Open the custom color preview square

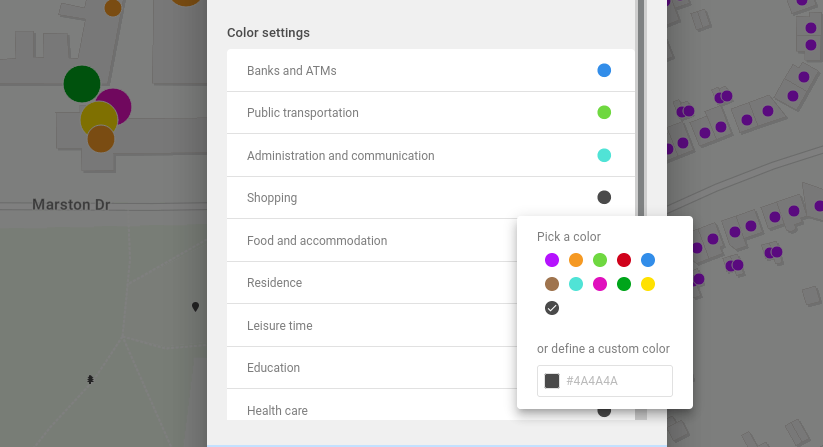(x=552, y=381)
